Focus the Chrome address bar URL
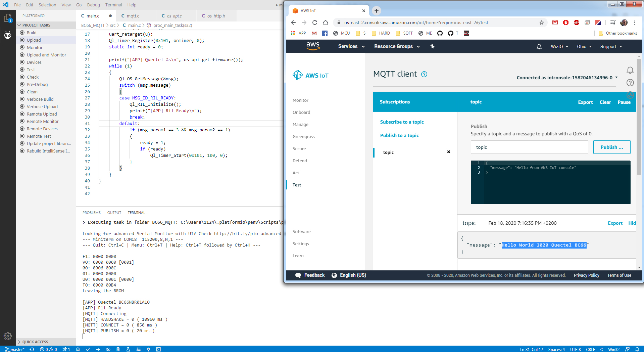Image resolution: width=644 pixels, height=352 pixels. [416, 23]
